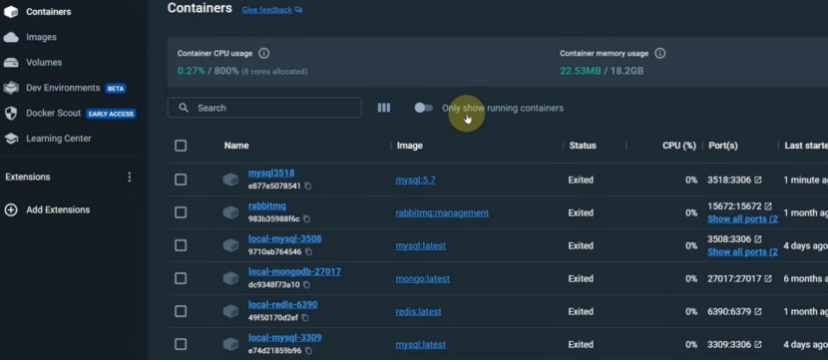Screen dimensions: 828x362
Task: Select the mysql3518 row checkbox
Action: [x=181, y=180]
